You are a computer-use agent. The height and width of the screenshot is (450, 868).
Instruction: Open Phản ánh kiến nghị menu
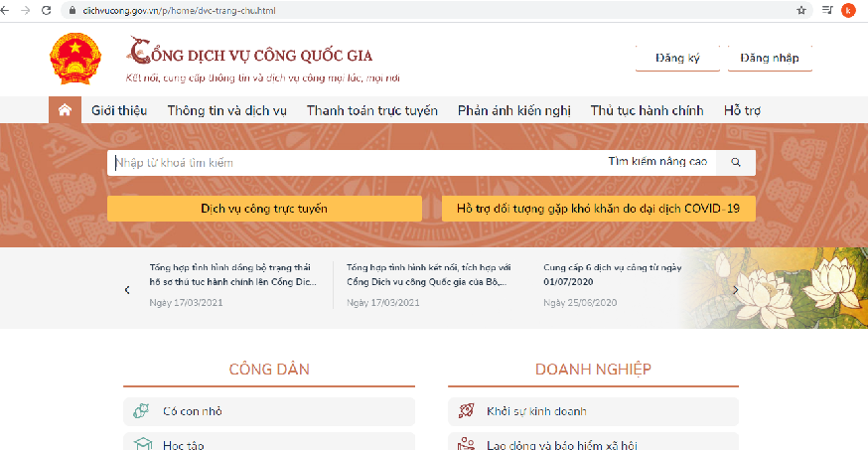coord(513,110)
